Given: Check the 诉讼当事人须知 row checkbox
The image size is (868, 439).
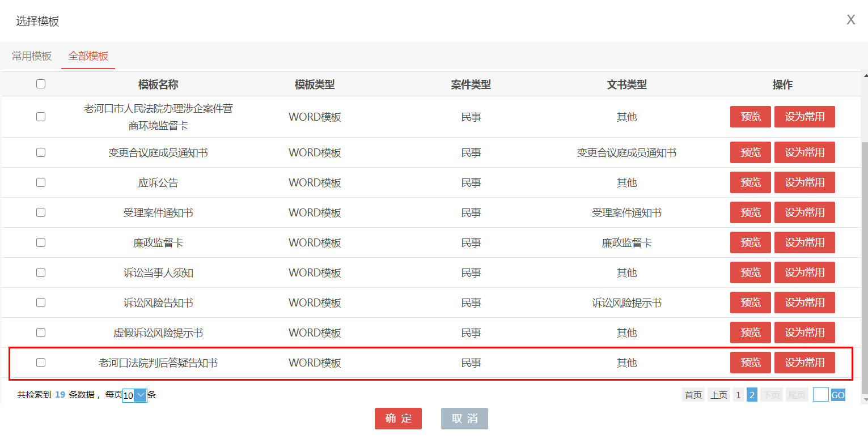Looking at the screenshot, I should pyautogui.click(x=41, y=272).
